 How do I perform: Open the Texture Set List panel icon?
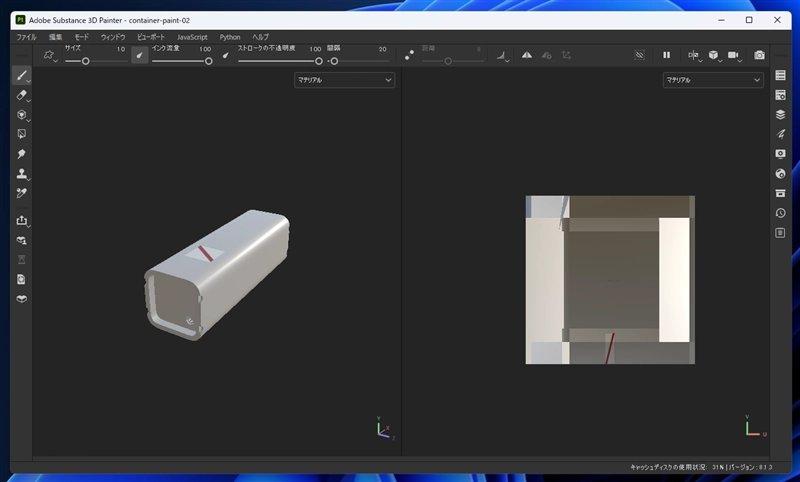[x=780, y=75]
